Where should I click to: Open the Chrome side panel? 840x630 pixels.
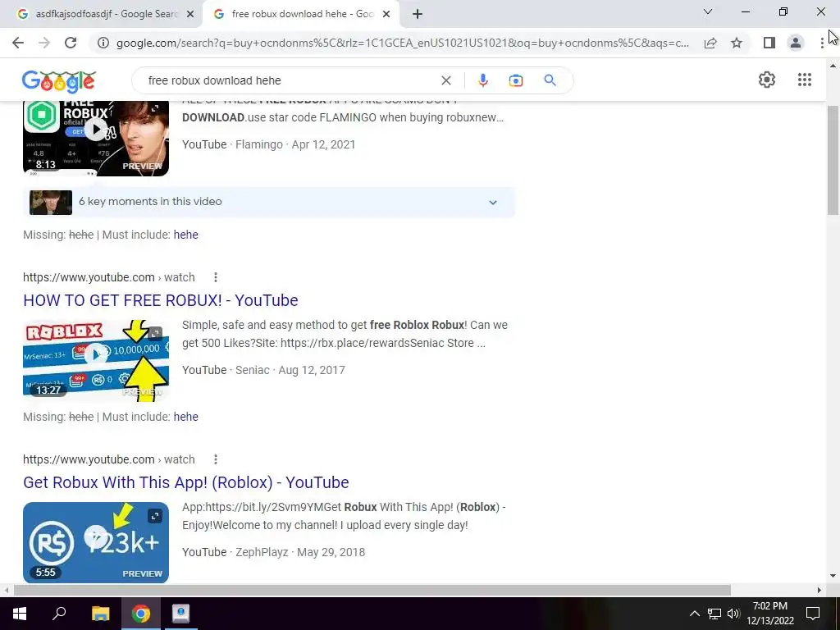769,43
